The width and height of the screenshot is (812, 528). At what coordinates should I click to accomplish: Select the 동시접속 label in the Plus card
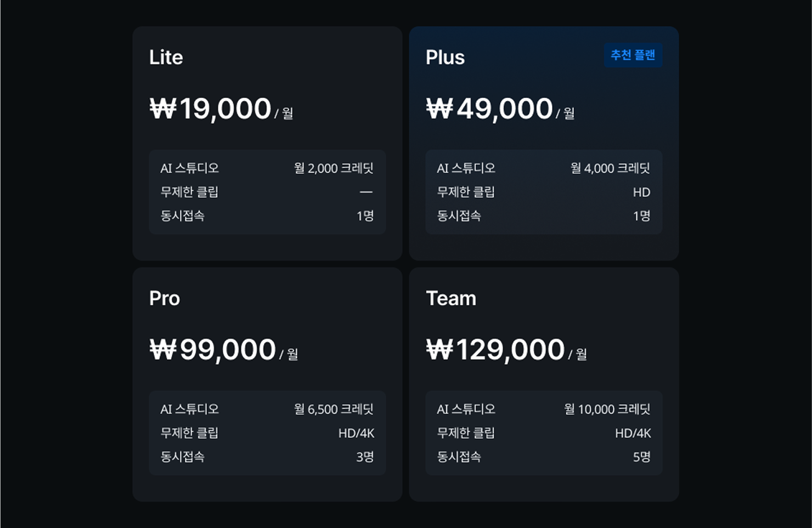459,216
